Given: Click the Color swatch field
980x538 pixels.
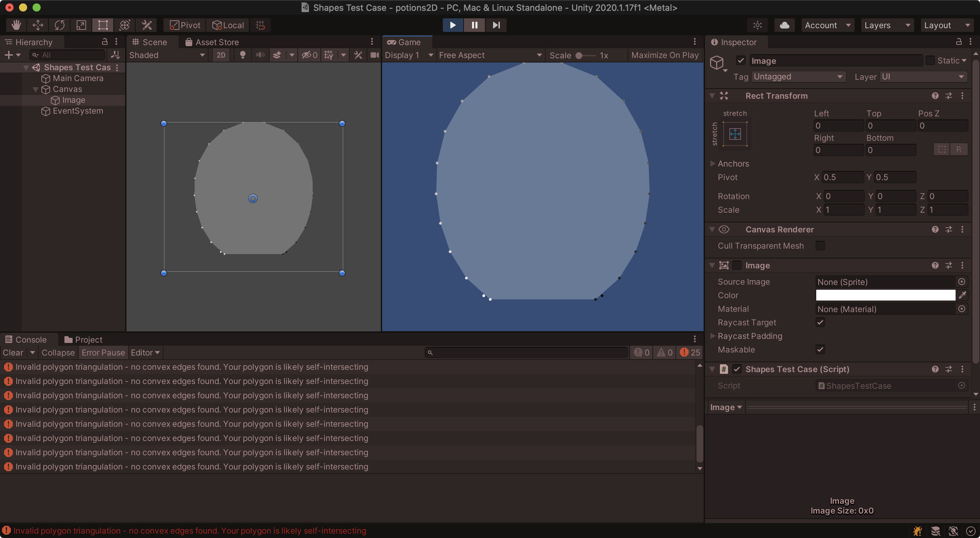Looking at the screenshot, I should pos(885,295).
